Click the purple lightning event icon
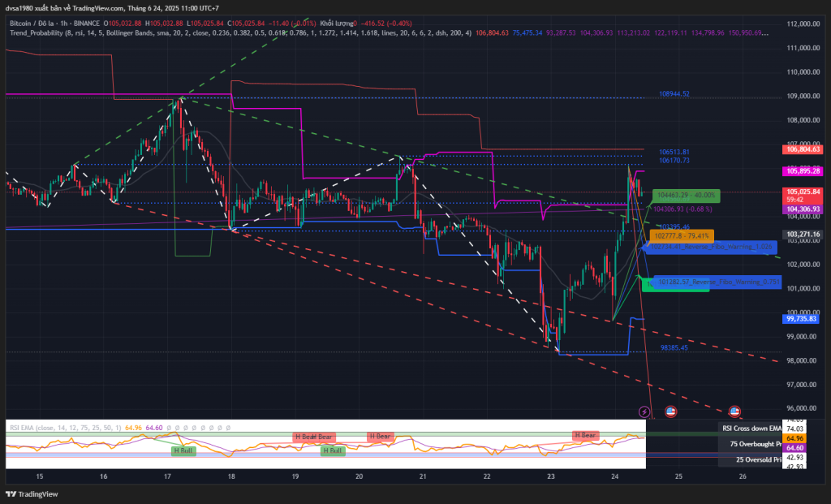The image size is (831, 504). coord(644,411)
